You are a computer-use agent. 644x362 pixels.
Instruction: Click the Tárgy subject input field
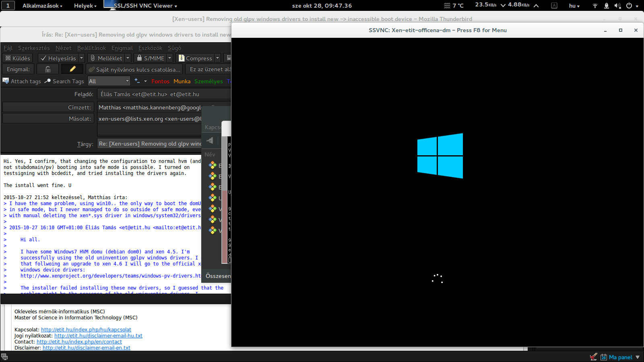[150, 144]
